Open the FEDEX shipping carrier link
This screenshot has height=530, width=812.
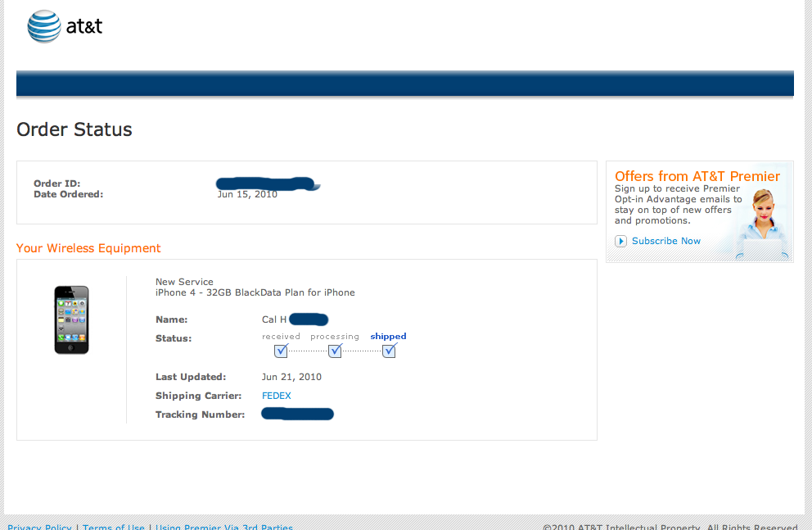[277, 396]
